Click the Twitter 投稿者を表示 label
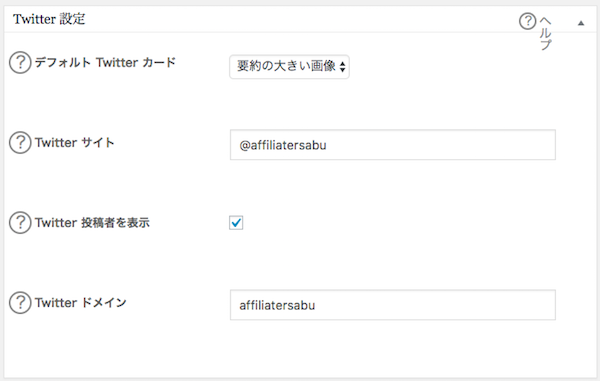600x381 pixels. [x=92, y=223]
